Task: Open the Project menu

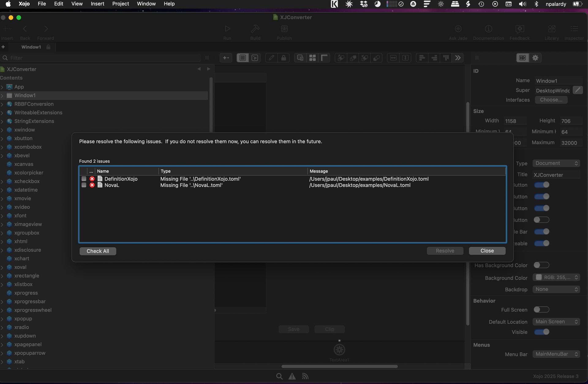Action: (120, 4)
